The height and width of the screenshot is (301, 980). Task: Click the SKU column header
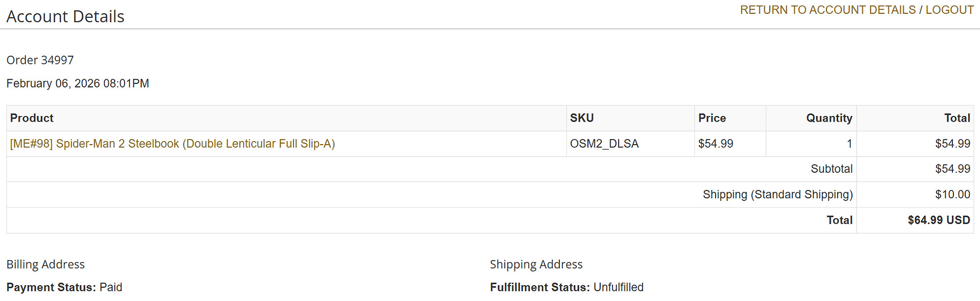tap(581, 118)
